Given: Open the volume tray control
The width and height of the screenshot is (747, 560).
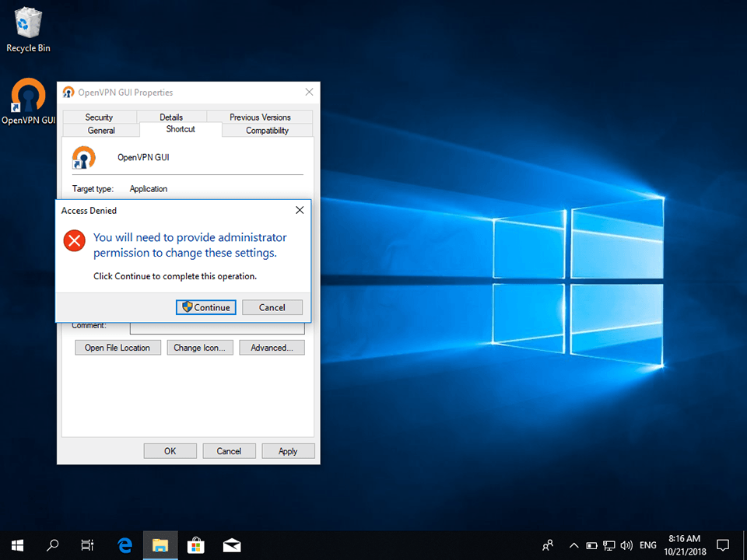Looking at the screenshot, I should tap(626, 546).
